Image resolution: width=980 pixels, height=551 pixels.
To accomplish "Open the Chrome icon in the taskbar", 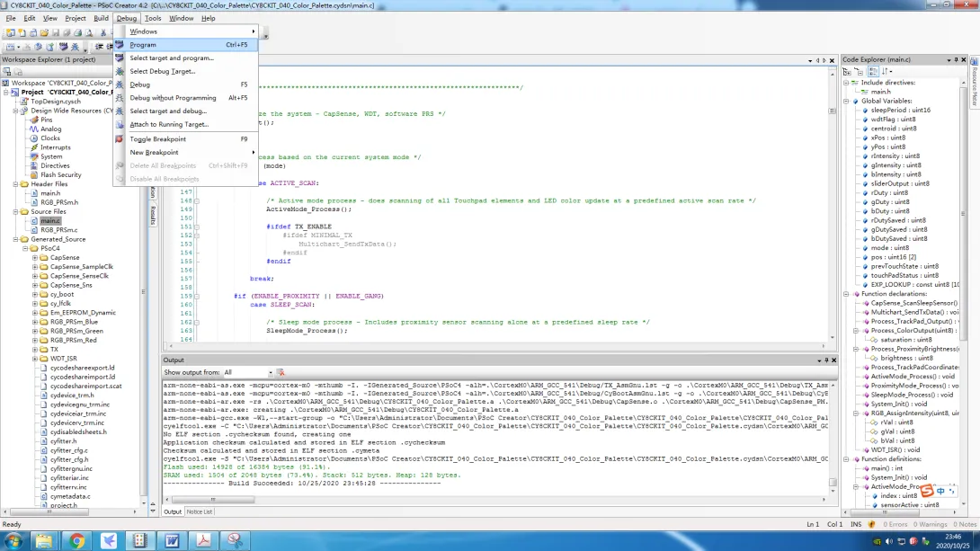I will pos(76,540).
